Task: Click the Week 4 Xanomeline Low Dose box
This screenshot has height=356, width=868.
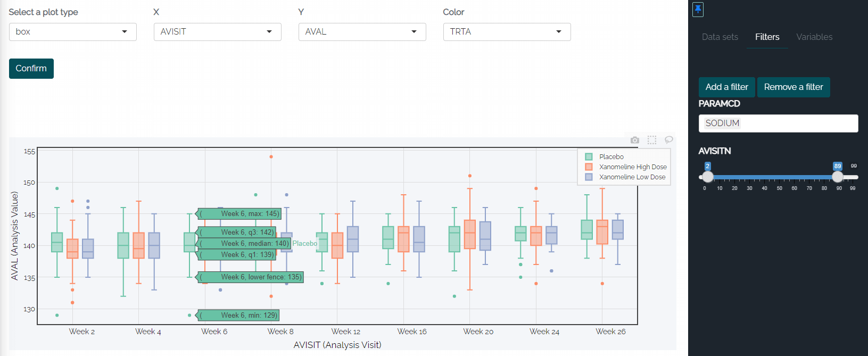Action: [154, 245]
